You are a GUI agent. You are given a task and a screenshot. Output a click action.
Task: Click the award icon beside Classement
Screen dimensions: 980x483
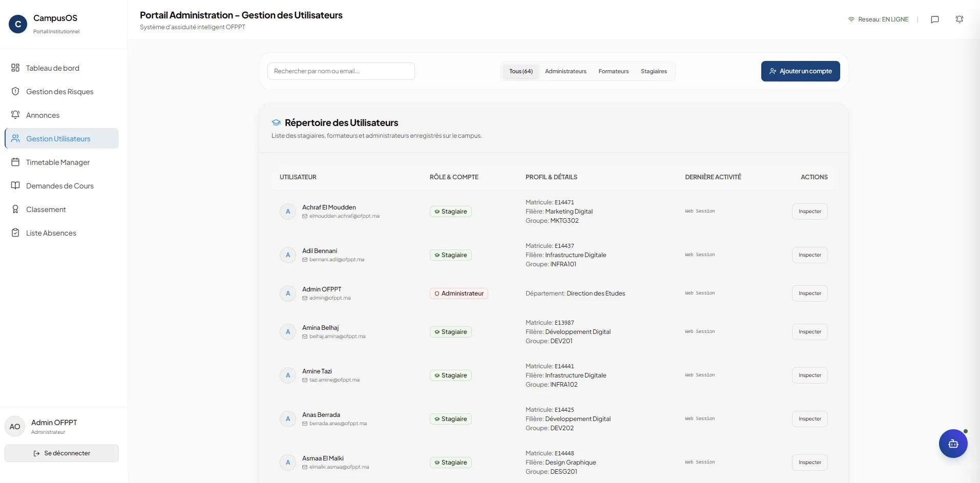(x=15, y=209)
